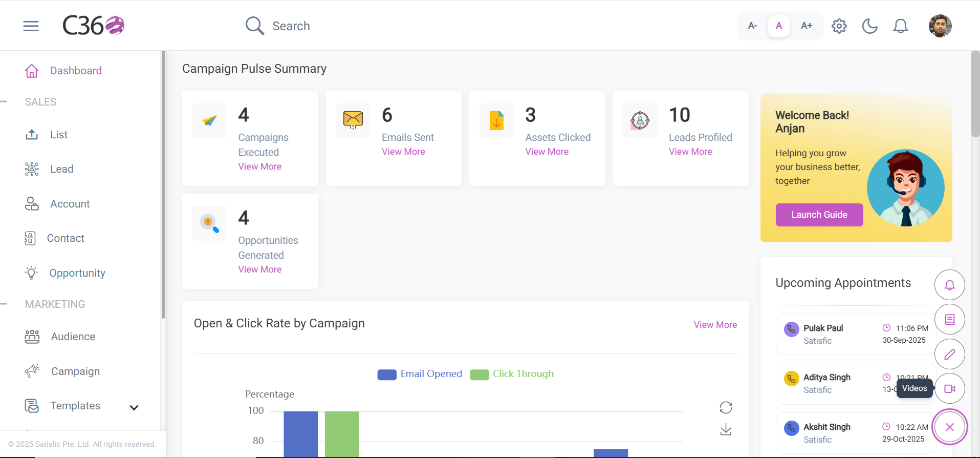View more Campaigns Executed details
This screenshot has height=458, width=980.
pyautogui.click(x=260, y=166)
